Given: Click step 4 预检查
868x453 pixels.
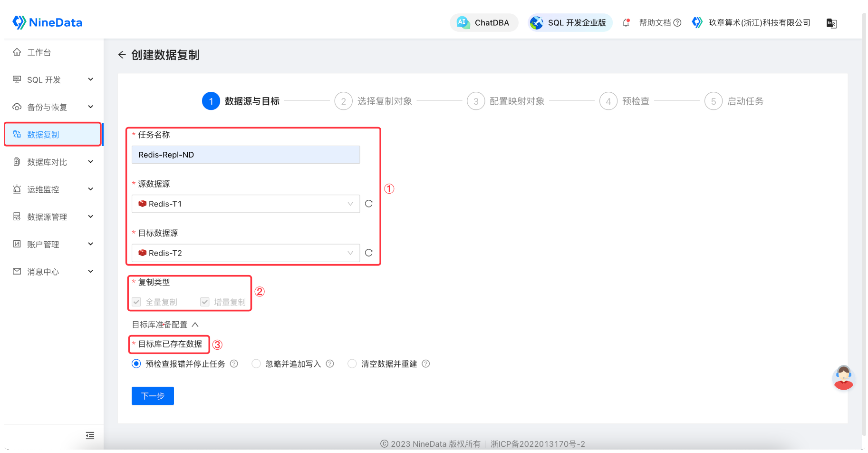Looking at the screenshot, I should coord(625,101).
